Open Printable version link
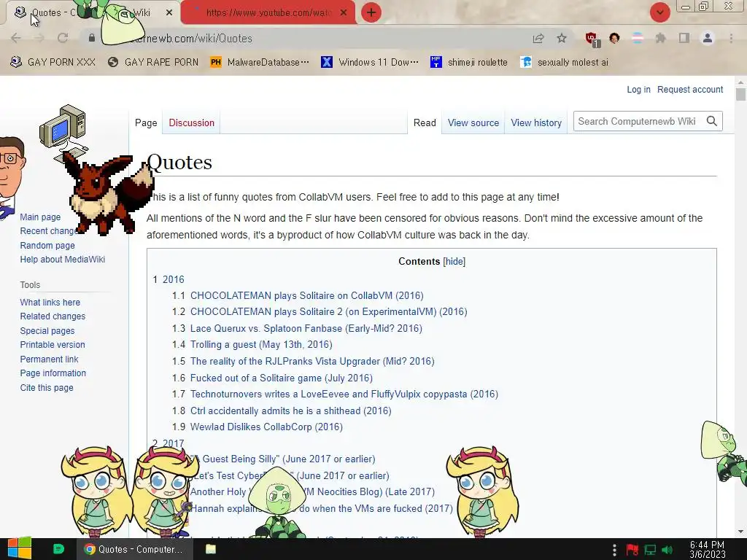 [x=53, y=345]
